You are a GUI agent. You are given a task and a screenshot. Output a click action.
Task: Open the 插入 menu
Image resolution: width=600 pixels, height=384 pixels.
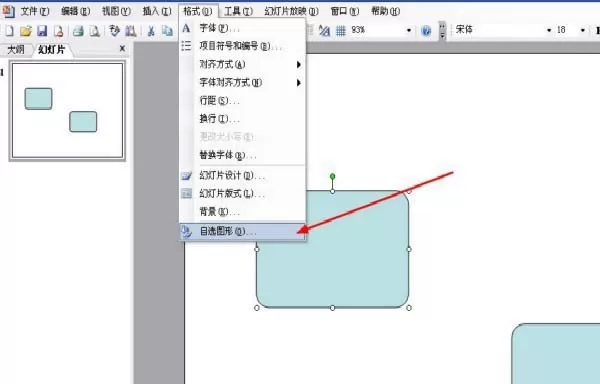point(157,11)
